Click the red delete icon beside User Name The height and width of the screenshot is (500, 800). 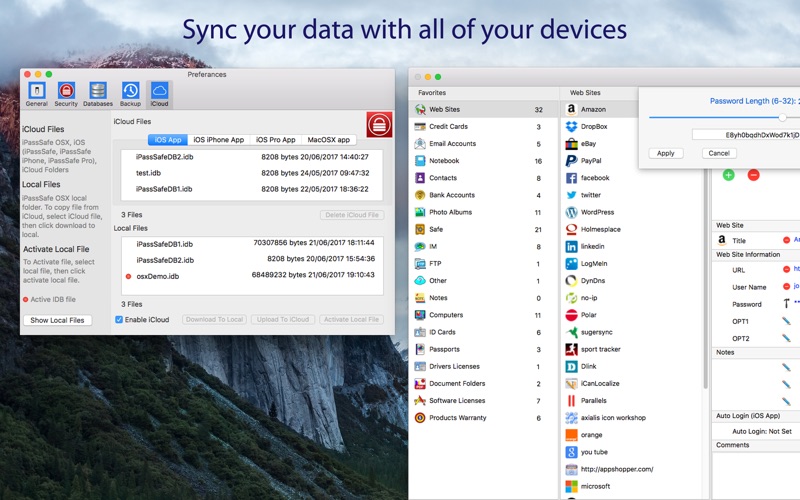tap(786, 286)
